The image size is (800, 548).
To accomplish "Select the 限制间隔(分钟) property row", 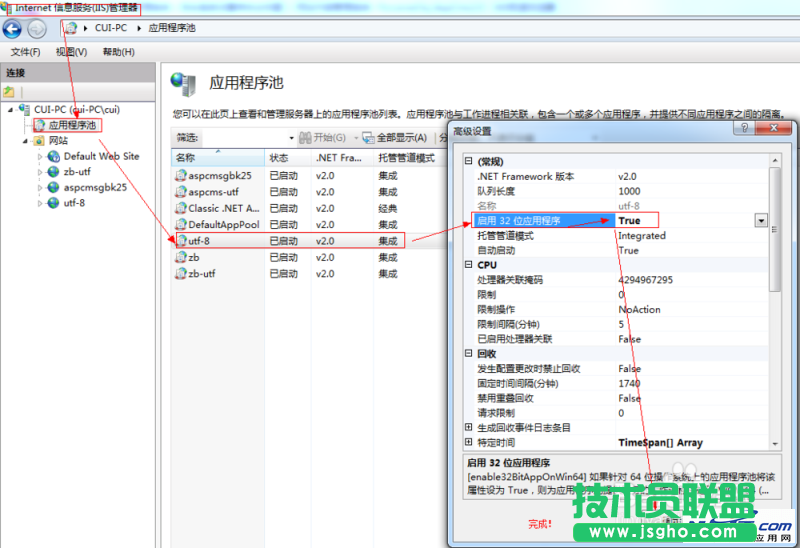I will tap(621, 325).
